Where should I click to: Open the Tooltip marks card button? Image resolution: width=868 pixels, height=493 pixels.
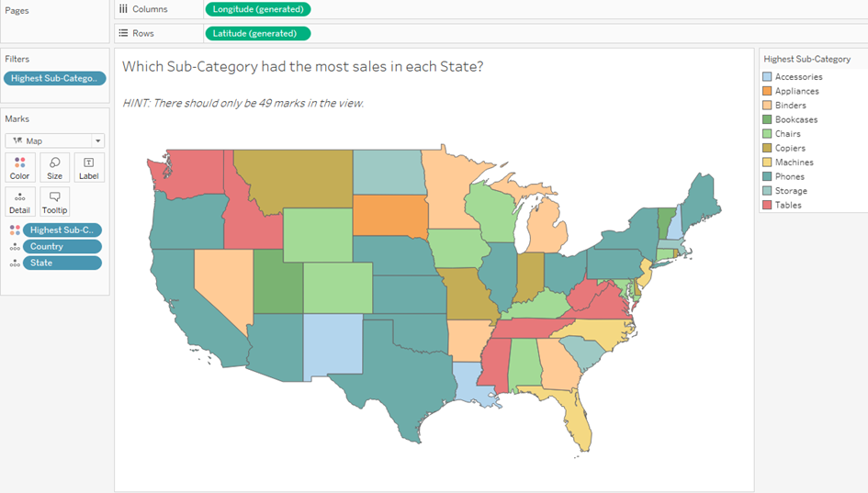(54, 202)
